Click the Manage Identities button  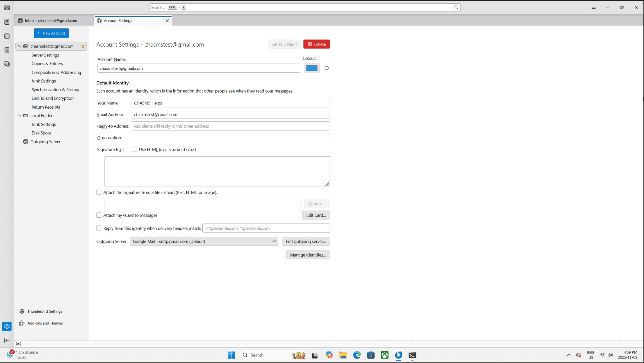coord(308,255)
